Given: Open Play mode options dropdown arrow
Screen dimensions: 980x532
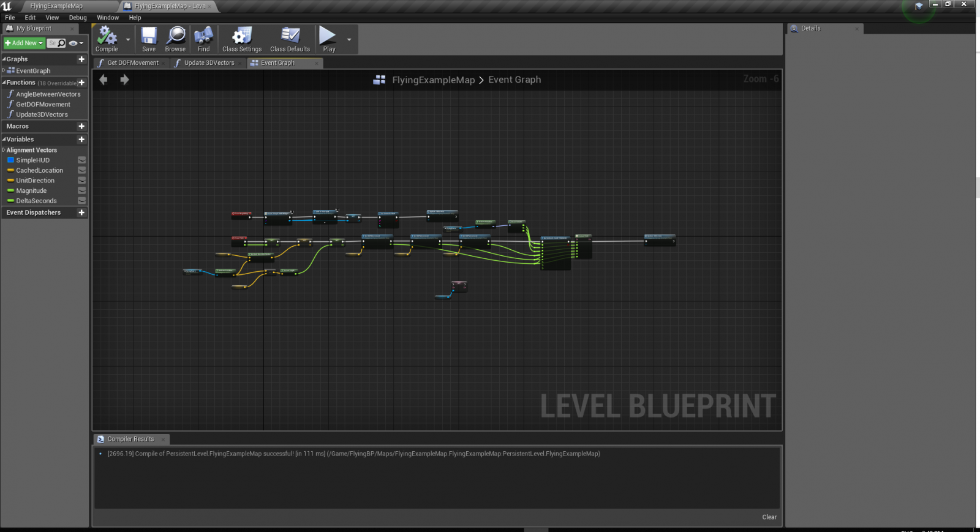Looking at the screenshot, I should coord(349,39).
